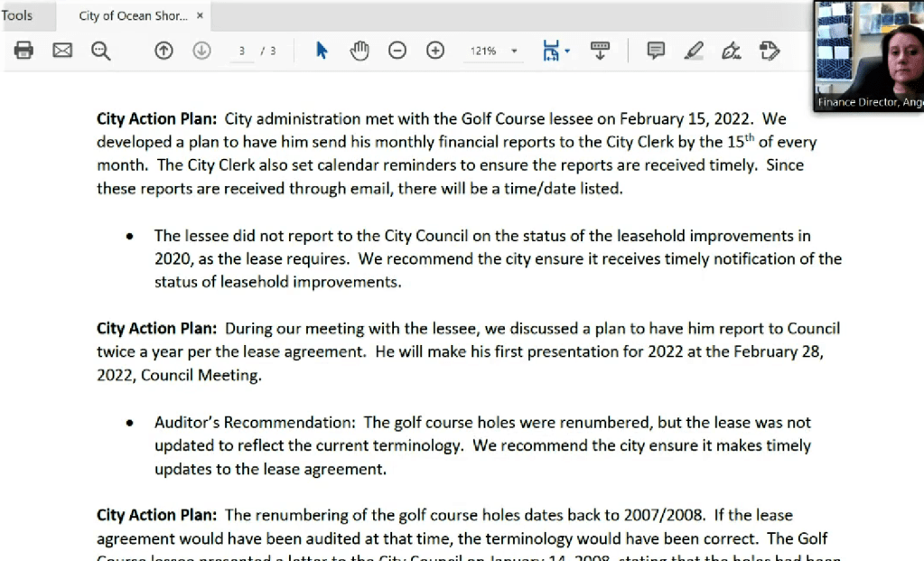Toggle the read mode keyboard icon
Image resolution: width=924 pixels, height=561 pixels.
[x=600, y=51]
